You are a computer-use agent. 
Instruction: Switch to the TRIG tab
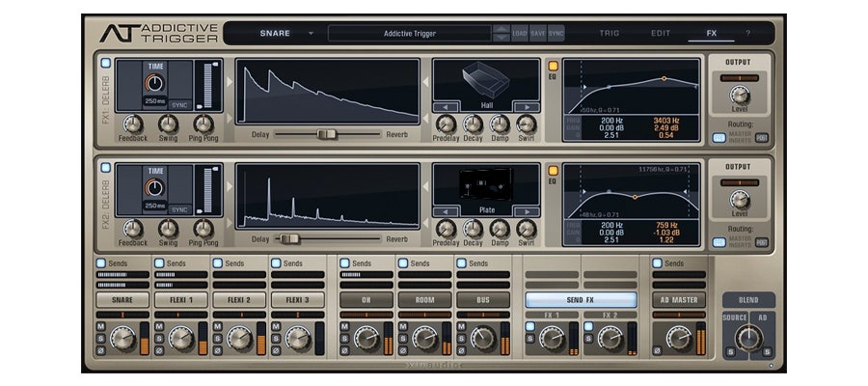click(x=610, y=34)
